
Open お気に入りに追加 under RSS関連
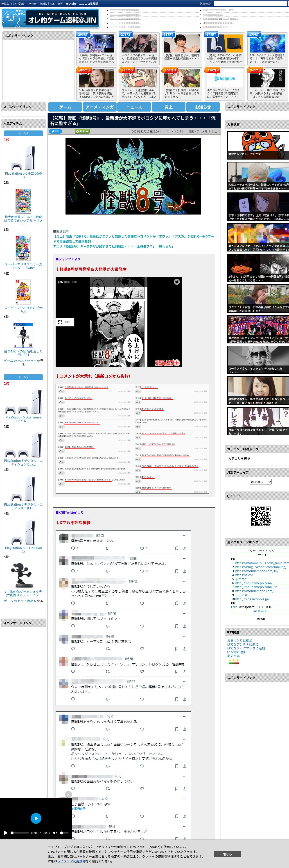(239, 641)
